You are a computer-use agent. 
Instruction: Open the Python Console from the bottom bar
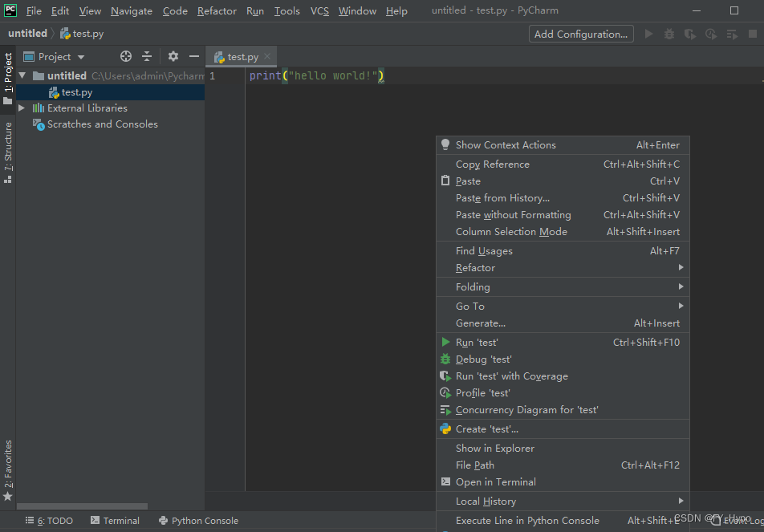pos(198,520)
